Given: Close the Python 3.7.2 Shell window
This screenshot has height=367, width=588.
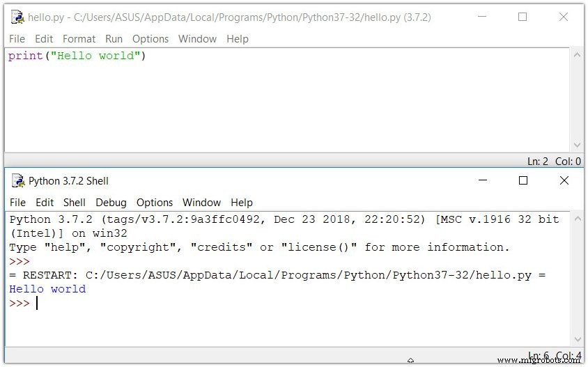Looking at the screenshot, I should pos(564,180).
